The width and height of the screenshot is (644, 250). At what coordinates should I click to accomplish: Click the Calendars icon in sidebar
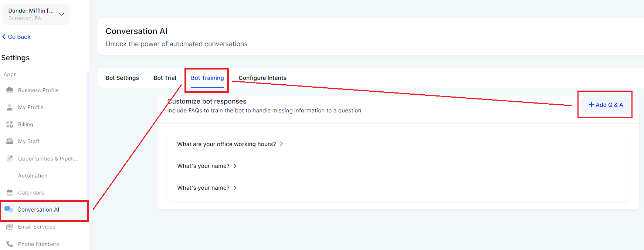coord(10,192)
